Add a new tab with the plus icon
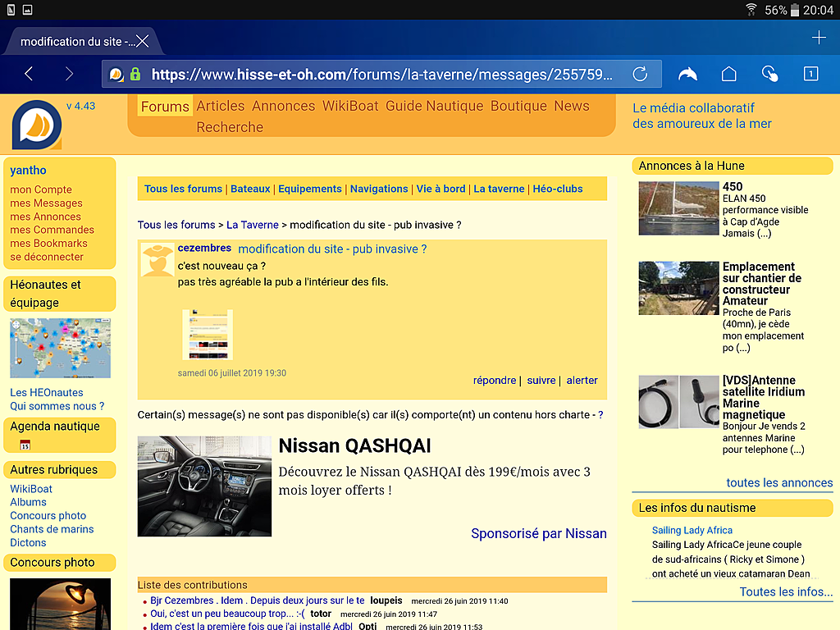The width and height of the screenshot is (840, 630). click(819, 38)
